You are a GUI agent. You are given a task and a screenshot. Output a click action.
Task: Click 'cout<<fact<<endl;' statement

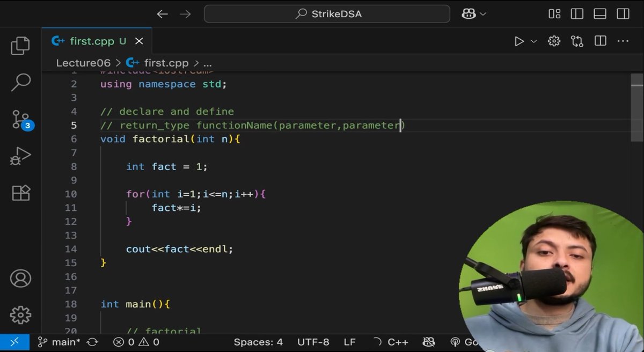click(x=180, y=249)
